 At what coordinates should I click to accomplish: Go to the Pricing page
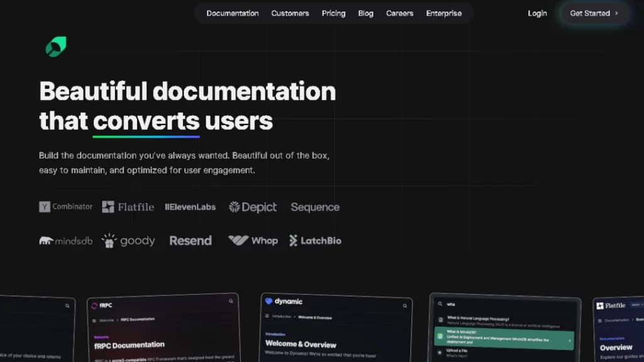tap(333, 14)
